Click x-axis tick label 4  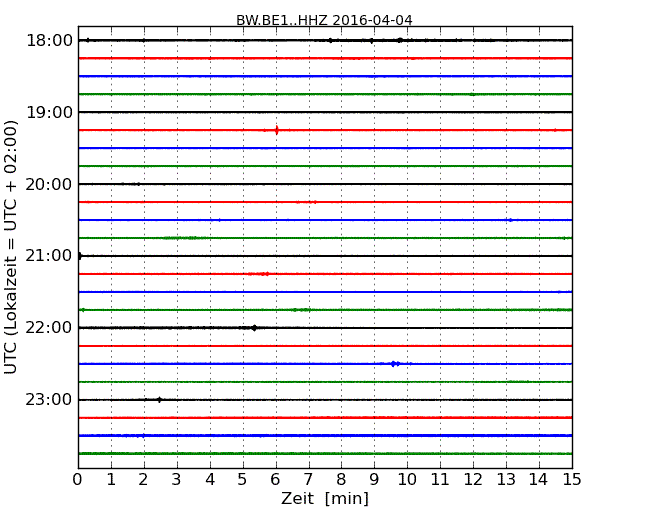[210, 480]
